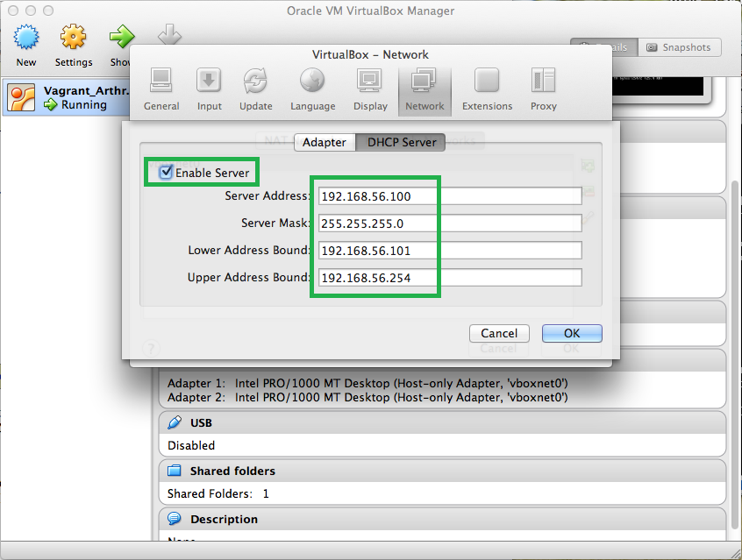Click the USB section icon
742x560 pixels.
point(175,422)
